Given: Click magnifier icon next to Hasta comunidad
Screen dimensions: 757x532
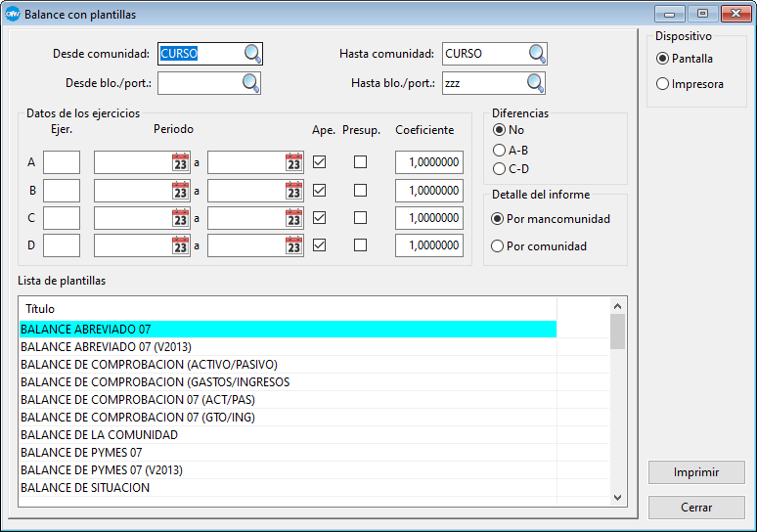Looking at the screenshot, I should click(x=537, y=54).
